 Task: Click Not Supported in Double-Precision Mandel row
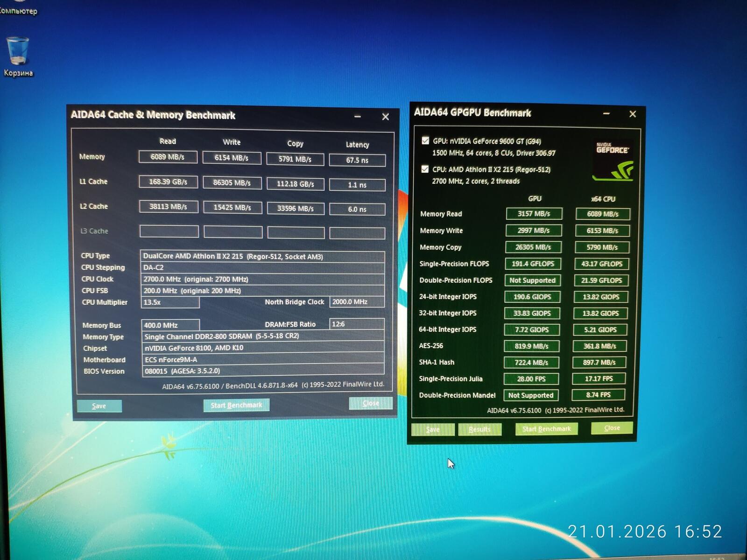click(x=531, y=395)
